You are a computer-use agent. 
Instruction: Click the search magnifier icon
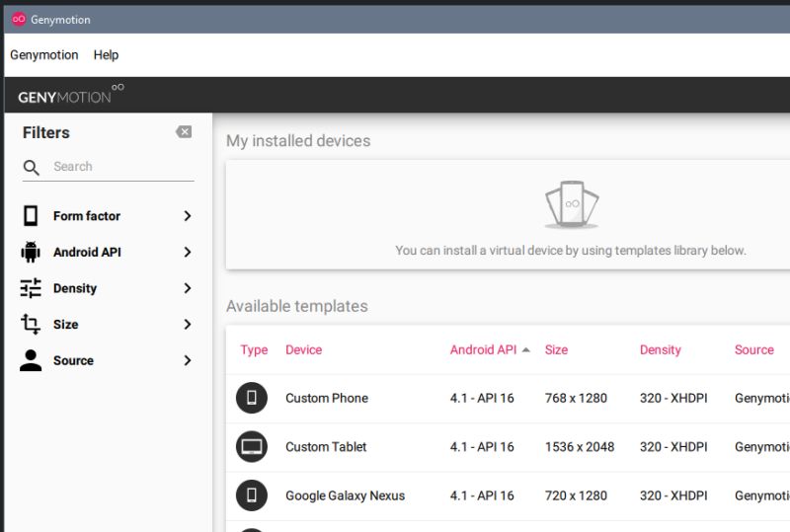click(32, 167)
